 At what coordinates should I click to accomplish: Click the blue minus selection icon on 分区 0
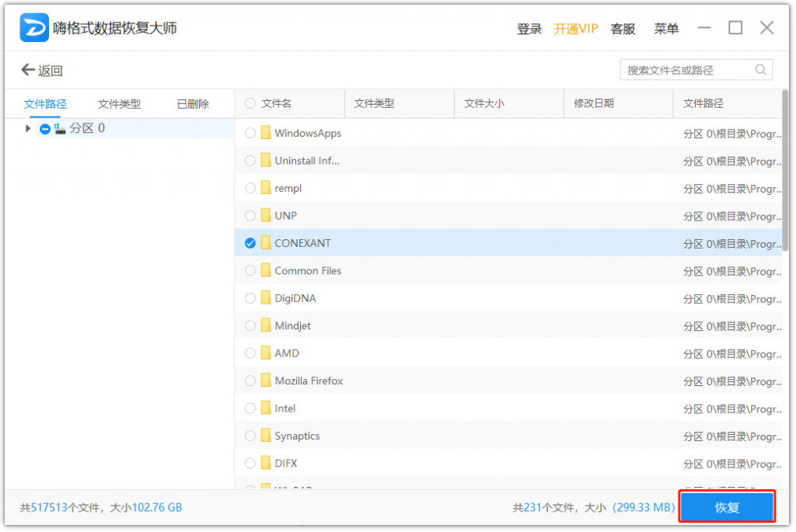pyautogui.click(x=46, y=128)
